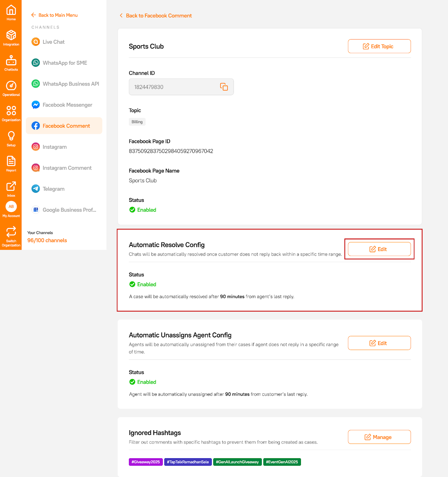Click the Instagram channel label
This screenshot has width=448, height=477.
55,147
